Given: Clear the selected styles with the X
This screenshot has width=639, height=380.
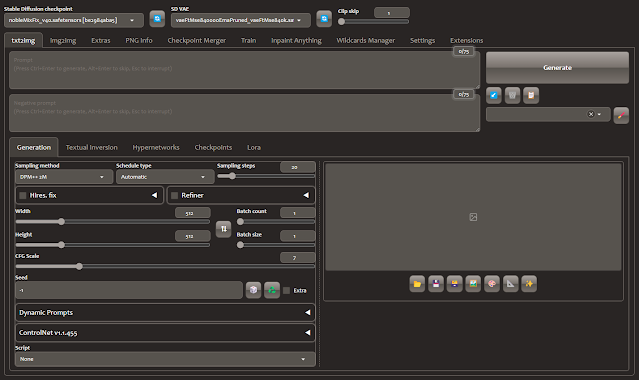Looking at the screenshot, I should click(591, 114).
